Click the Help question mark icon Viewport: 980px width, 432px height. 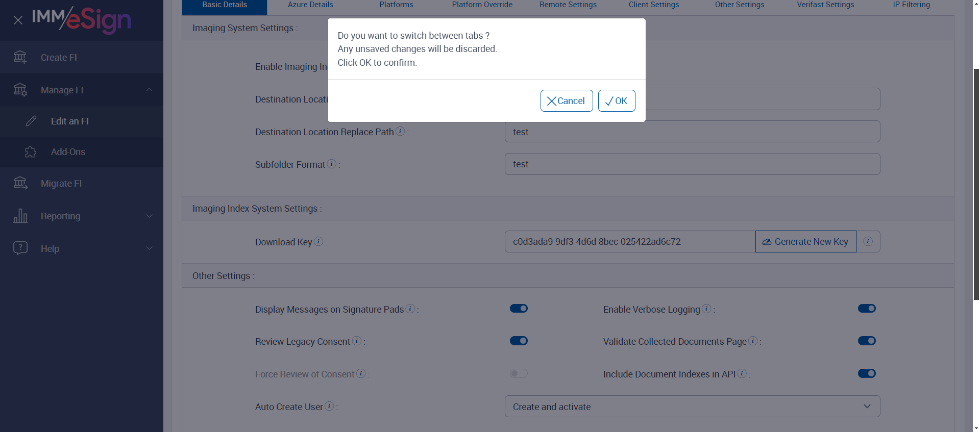coord(20,248)
